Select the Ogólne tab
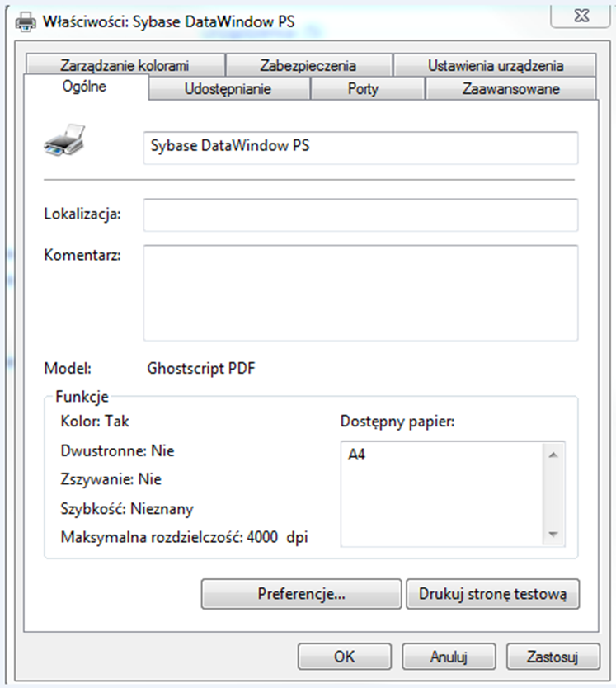The height and width of the screenshot is (688, 616). click(x=85, y=87)
